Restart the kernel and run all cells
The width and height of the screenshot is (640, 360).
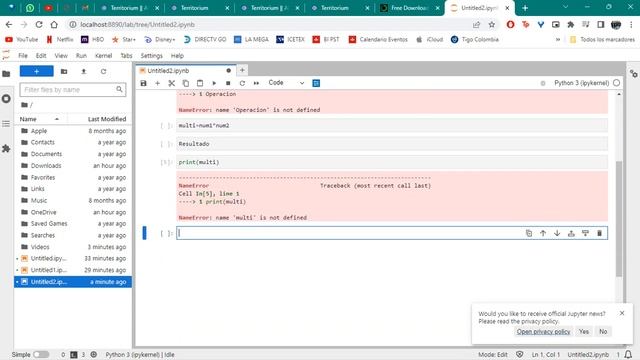[x=256, y=83]
